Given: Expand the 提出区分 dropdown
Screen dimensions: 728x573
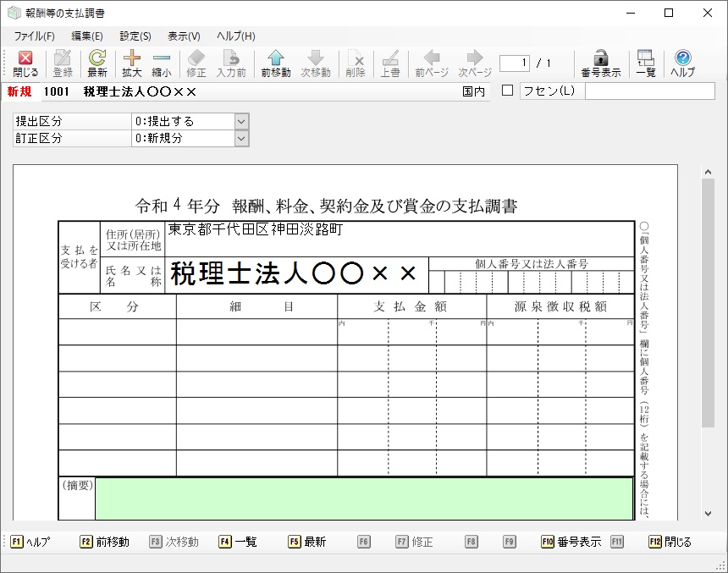Looking at the screenshot, I should [241, 122].
